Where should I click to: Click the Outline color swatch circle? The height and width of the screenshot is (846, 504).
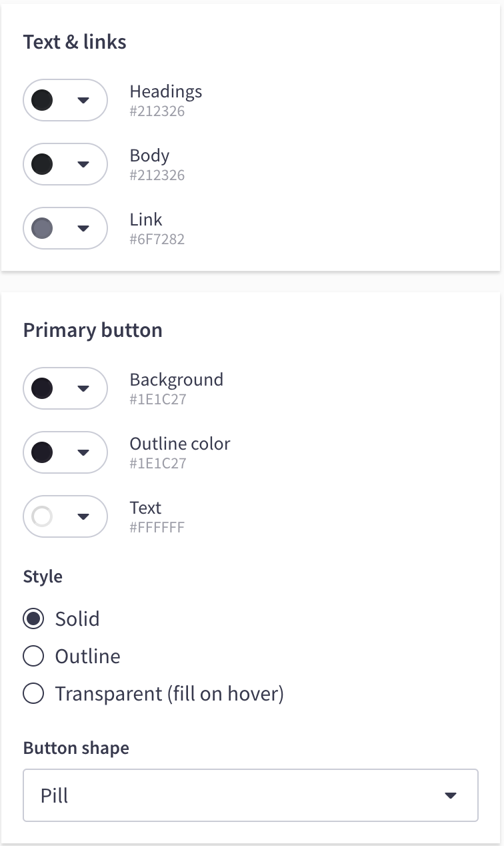43,452
